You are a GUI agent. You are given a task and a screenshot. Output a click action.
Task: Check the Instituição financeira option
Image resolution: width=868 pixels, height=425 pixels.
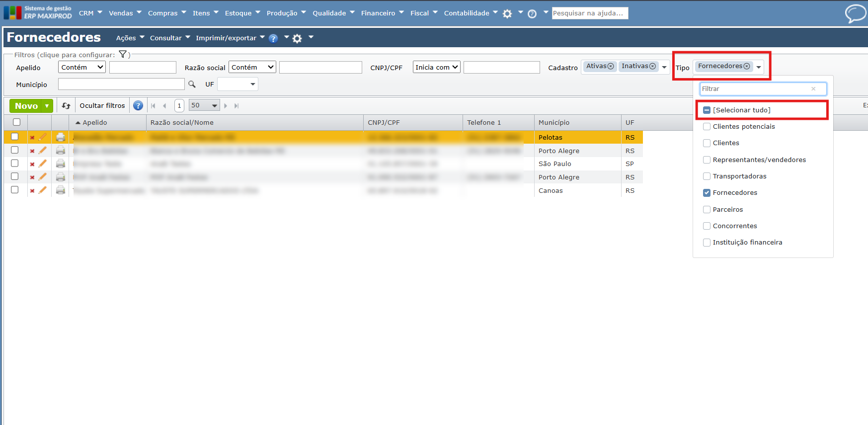coord(707,243)
